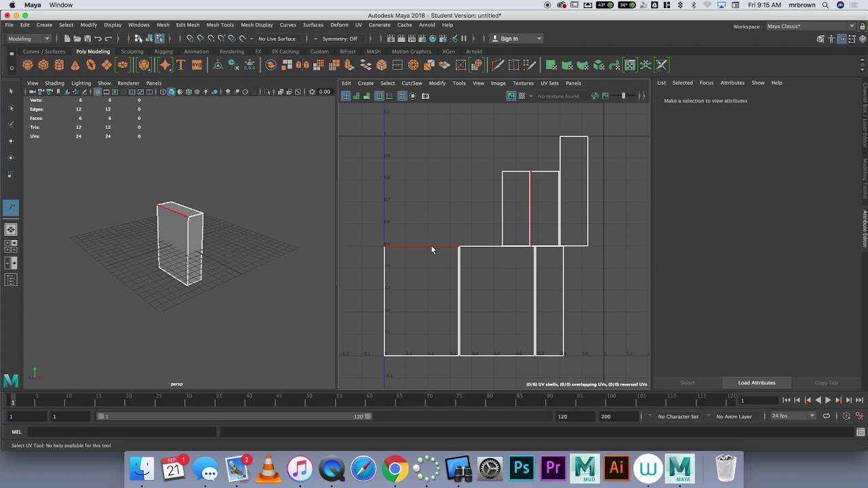The height and width of the screenshot is (488, 868).
Task: Click the play forward button
Action: tap(828, 401)
